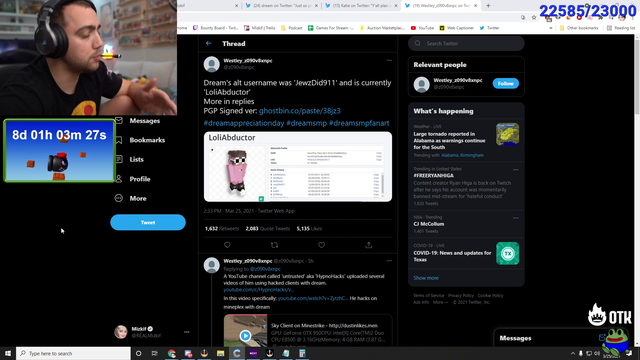Open Westley's avatar on the main tweet
640x360 pixels.
tap(211, 64)
